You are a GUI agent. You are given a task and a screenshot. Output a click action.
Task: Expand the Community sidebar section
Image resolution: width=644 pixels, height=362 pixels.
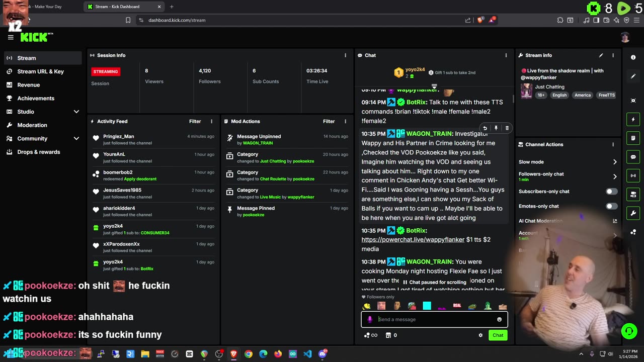[x=76, y=138]
